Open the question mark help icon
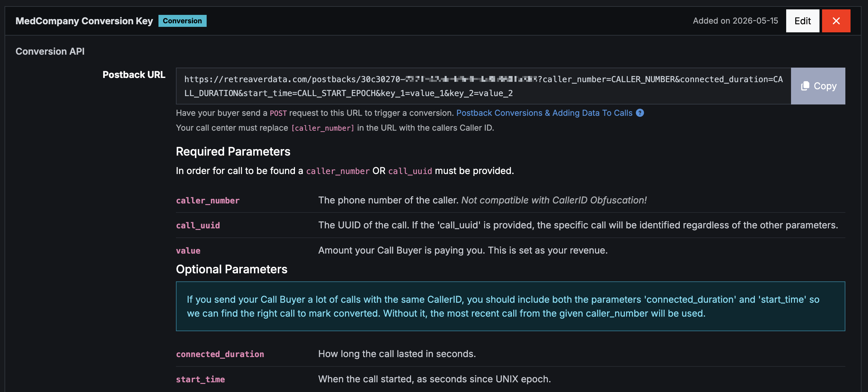The height and width of the screenshot is (392, 868). tap(640, 113)
